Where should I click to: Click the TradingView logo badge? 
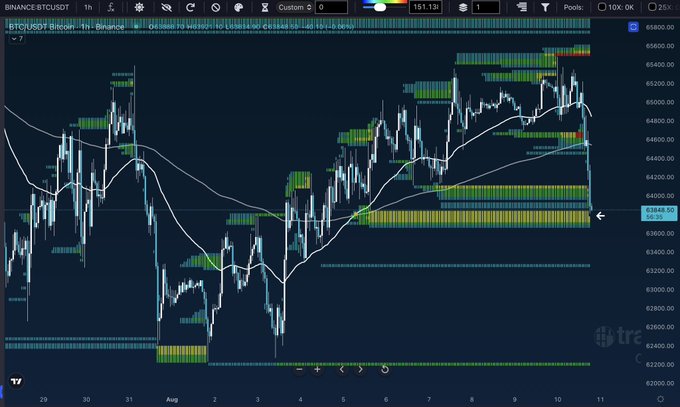[16, 381]
